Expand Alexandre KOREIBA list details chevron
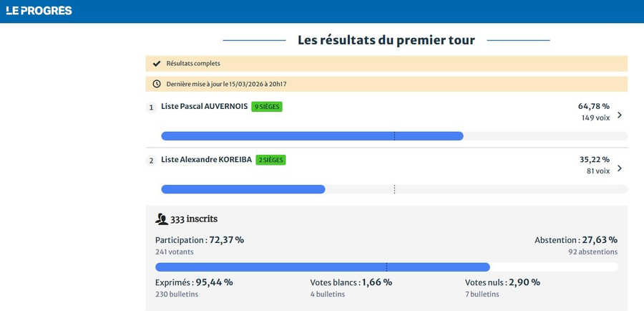This screenshot has height=311, width=644. coord(619,168)
